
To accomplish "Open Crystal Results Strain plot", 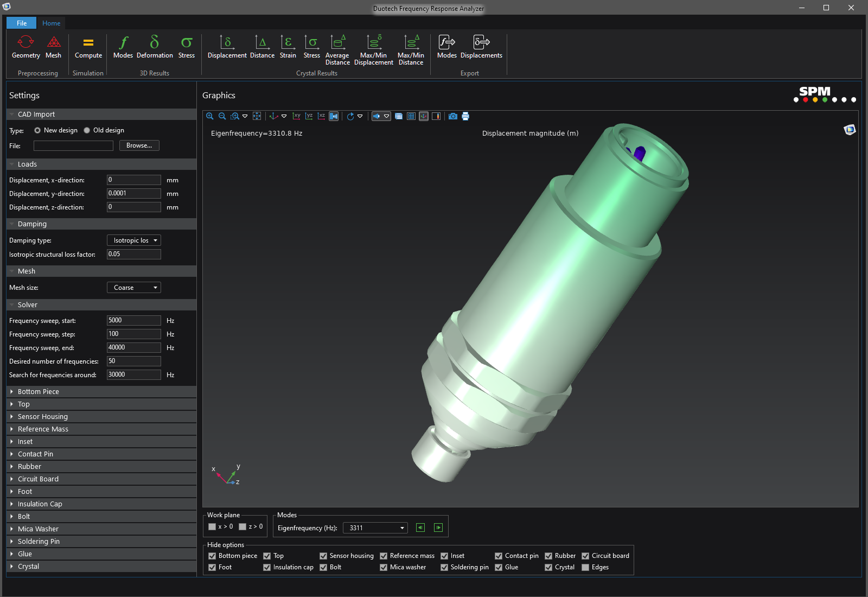I will pyautogui.click(x=288, y=47).
